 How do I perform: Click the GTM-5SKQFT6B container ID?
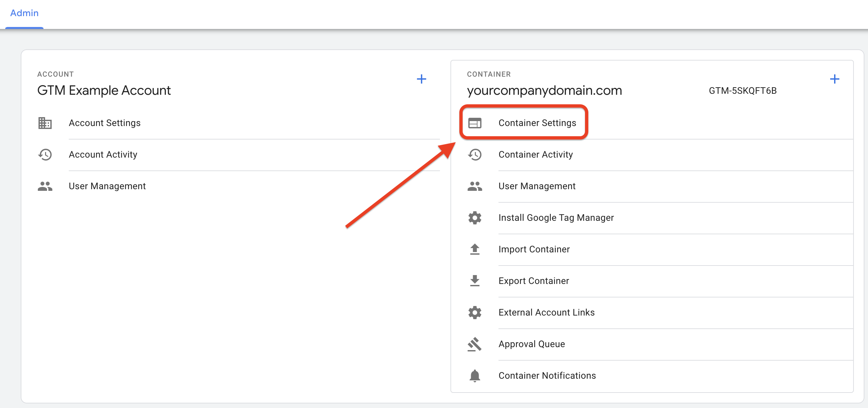click(x=742, y=90)
